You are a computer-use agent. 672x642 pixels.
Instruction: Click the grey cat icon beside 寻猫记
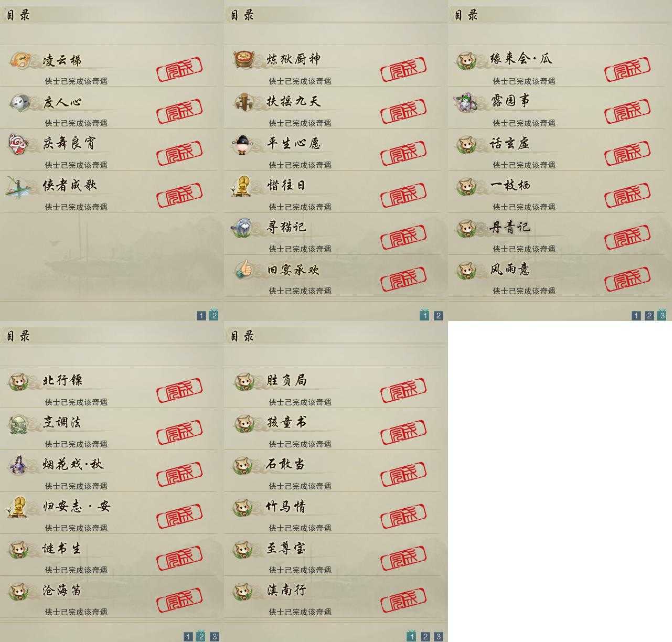(x=241, y=227)
